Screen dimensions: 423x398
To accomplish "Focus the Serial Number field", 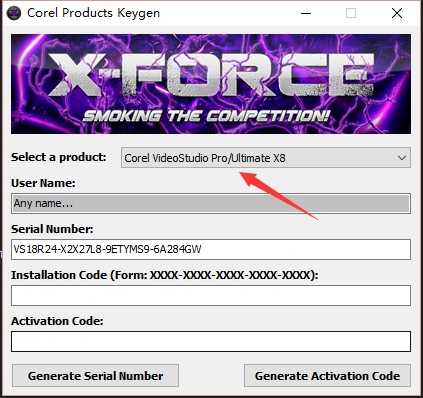I will pos(211,249).
